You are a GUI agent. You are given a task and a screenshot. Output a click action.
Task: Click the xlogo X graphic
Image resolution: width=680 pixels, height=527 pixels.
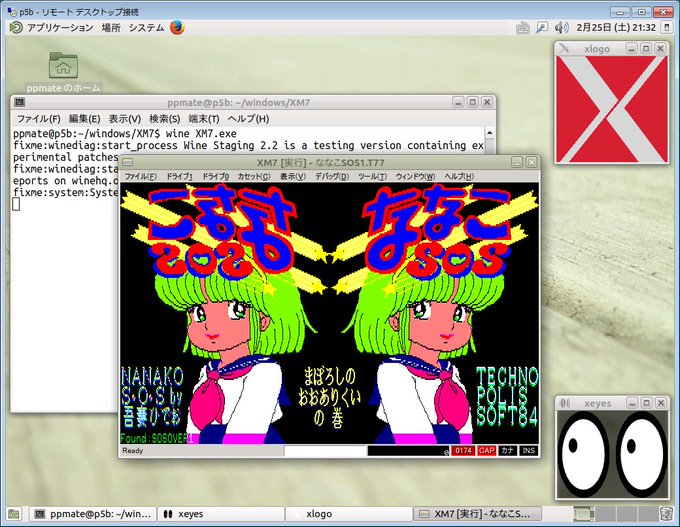click(x=611, y=109)
